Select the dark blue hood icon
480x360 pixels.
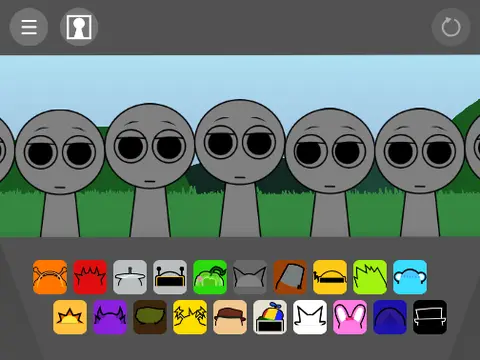390,317
